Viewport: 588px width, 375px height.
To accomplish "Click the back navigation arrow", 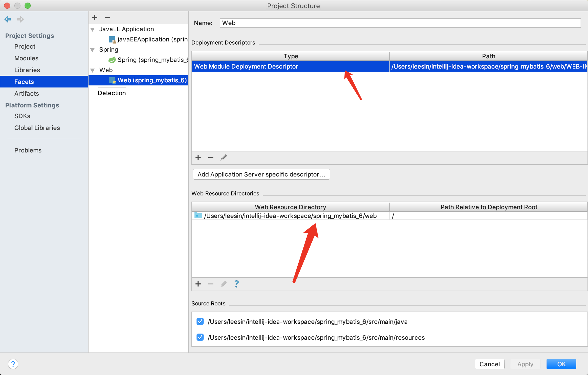I will (8, 19).
